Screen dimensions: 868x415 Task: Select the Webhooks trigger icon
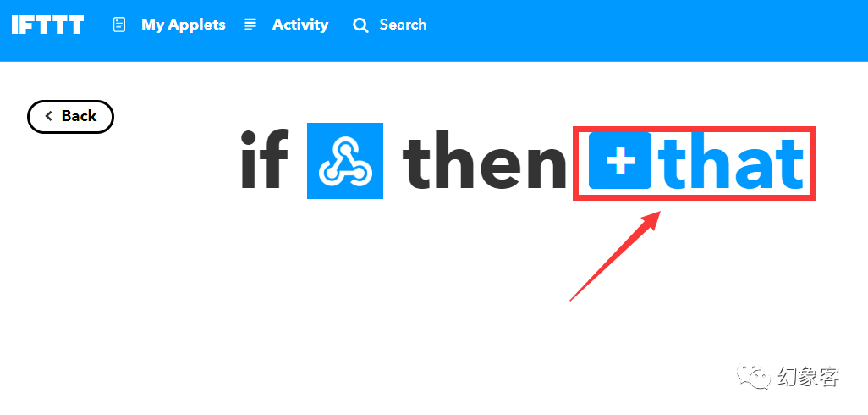[345, 161]
